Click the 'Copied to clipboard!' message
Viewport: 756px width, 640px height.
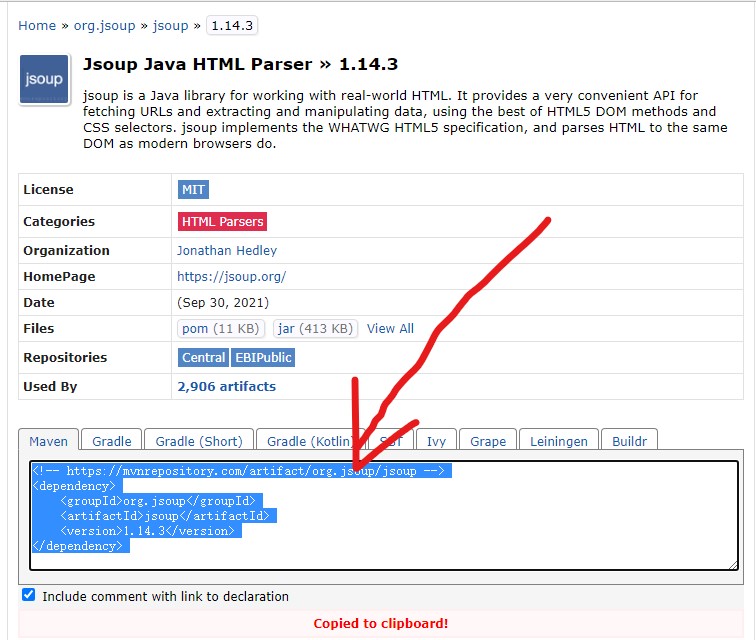click(x=381, y=623)
